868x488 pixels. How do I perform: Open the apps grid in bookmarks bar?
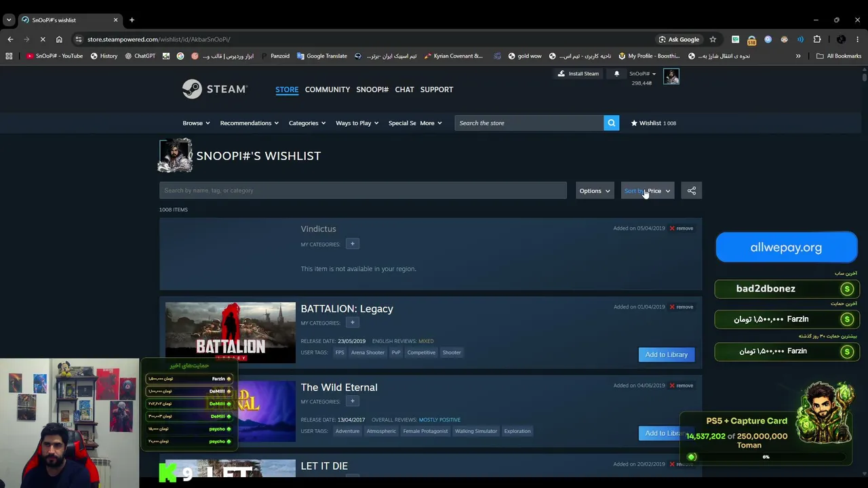point(9,56)
